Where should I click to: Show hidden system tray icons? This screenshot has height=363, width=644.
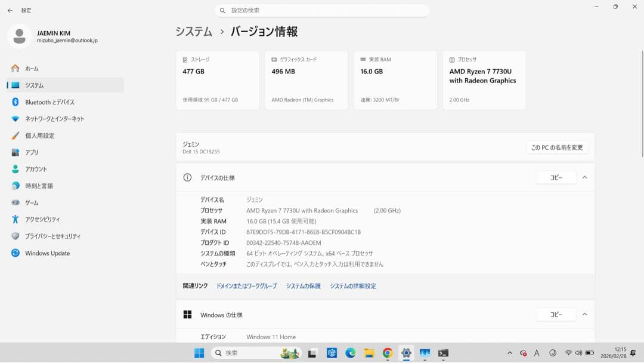point(510,353)
